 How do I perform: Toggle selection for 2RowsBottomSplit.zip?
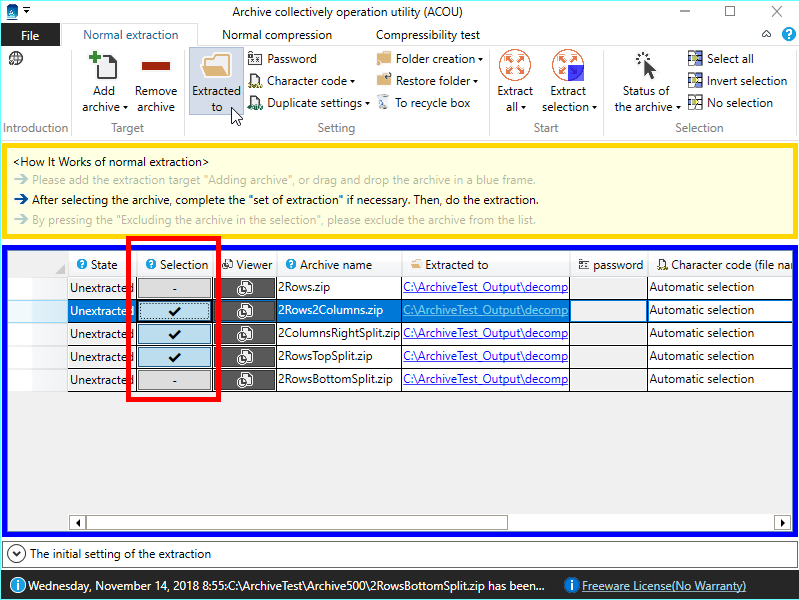pyautogui.click(x=174, y=380)
